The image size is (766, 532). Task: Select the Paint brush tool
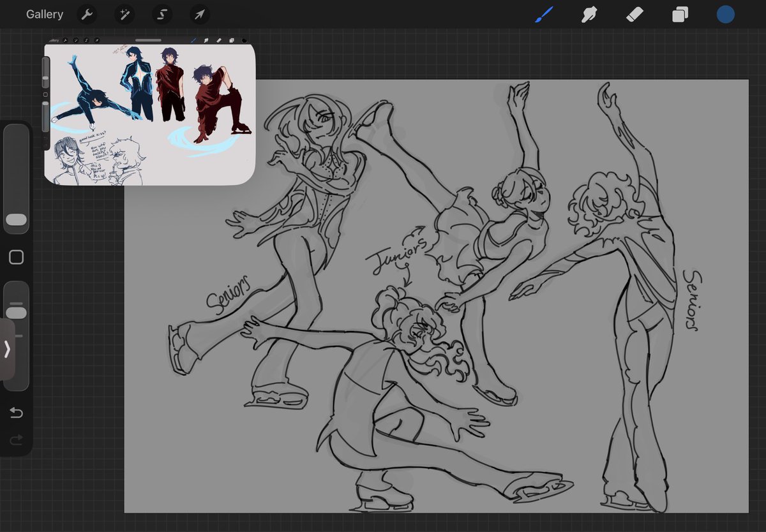click(x=544, y=14)
